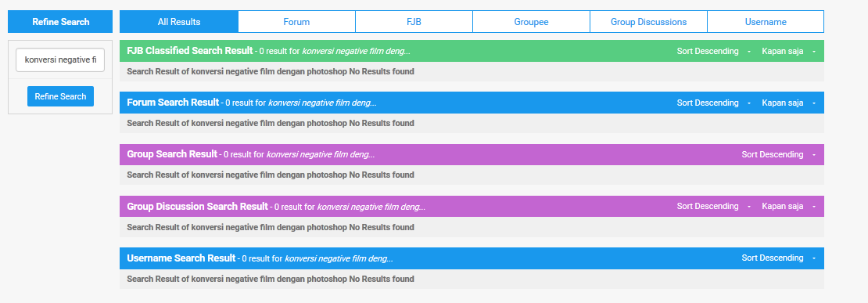Click the FJB Classified Search Result heading
868x303 pixels.
(190, 51)
